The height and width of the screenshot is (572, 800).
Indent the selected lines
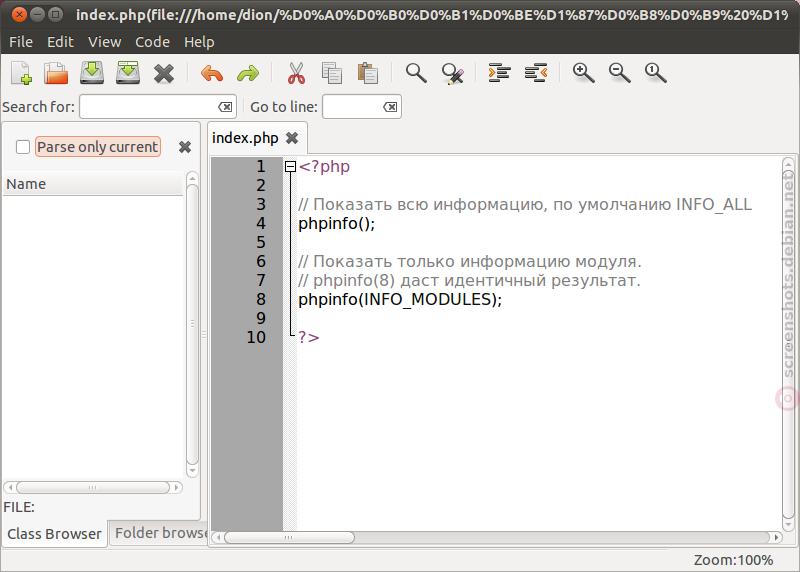point(499,73)
